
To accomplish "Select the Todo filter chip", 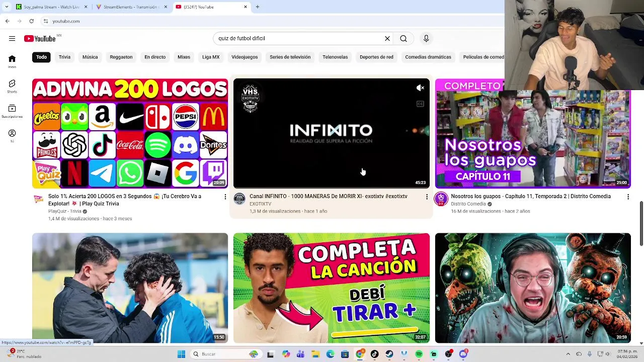I will click(x=41, y=57).
